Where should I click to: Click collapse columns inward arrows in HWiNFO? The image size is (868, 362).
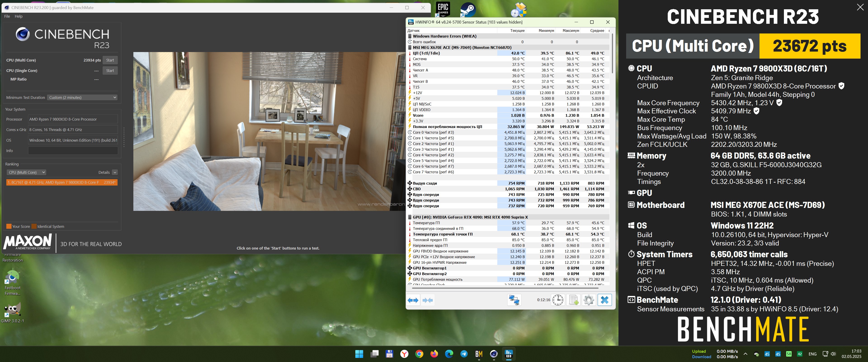point(428,300)
